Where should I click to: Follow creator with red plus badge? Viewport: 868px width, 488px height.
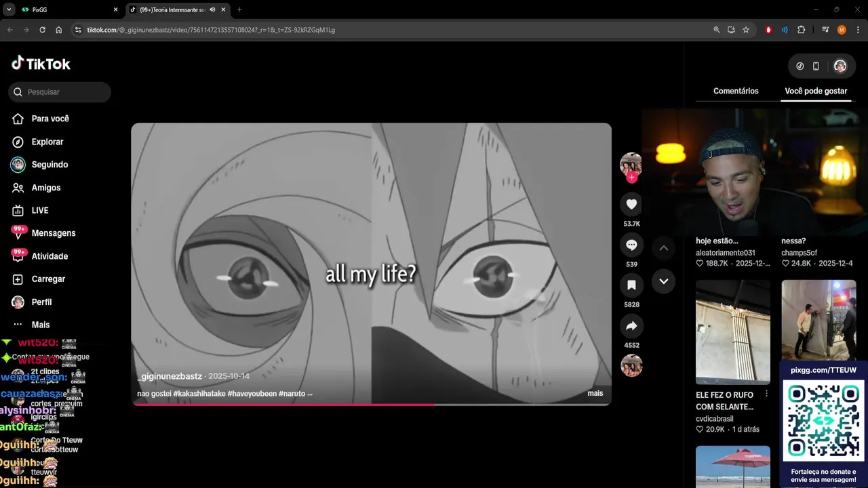(632, 178)
